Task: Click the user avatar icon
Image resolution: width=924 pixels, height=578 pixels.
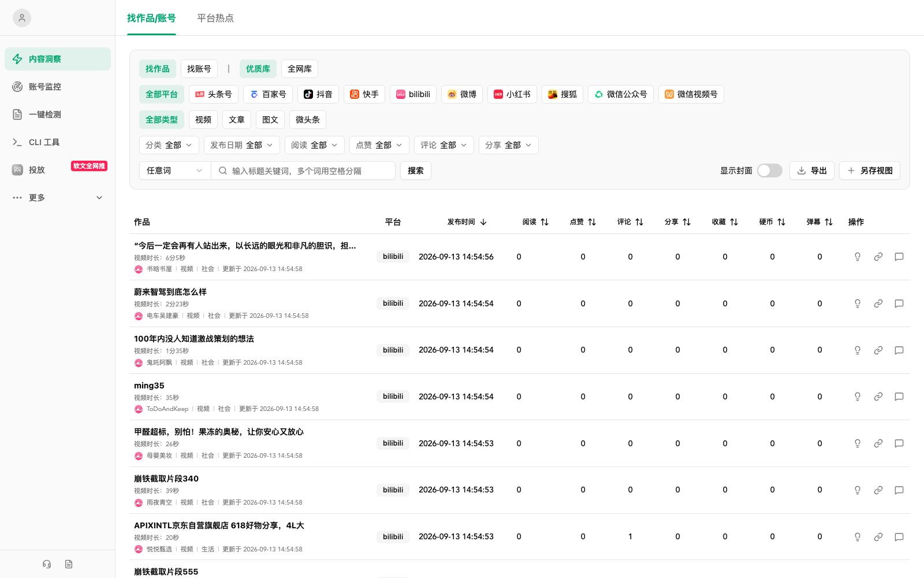Action: pyautogui.click(x=22, y=18)
